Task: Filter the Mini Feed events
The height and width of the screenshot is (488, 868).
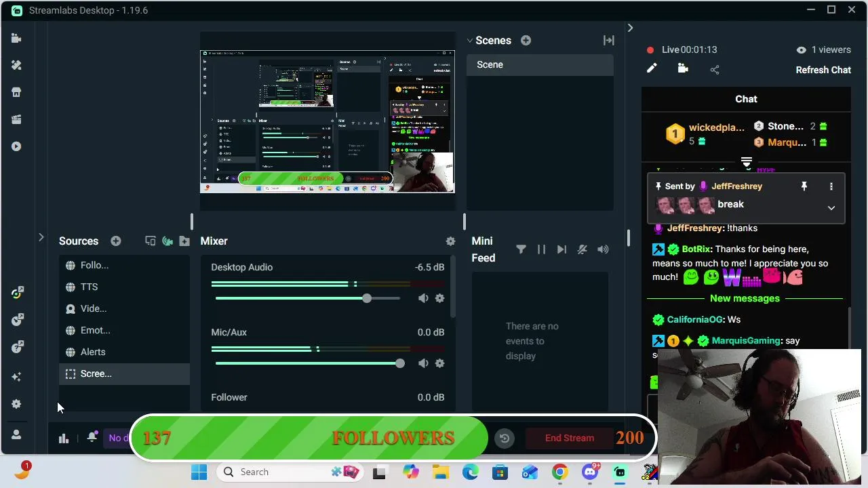Action: pos(521,249)
